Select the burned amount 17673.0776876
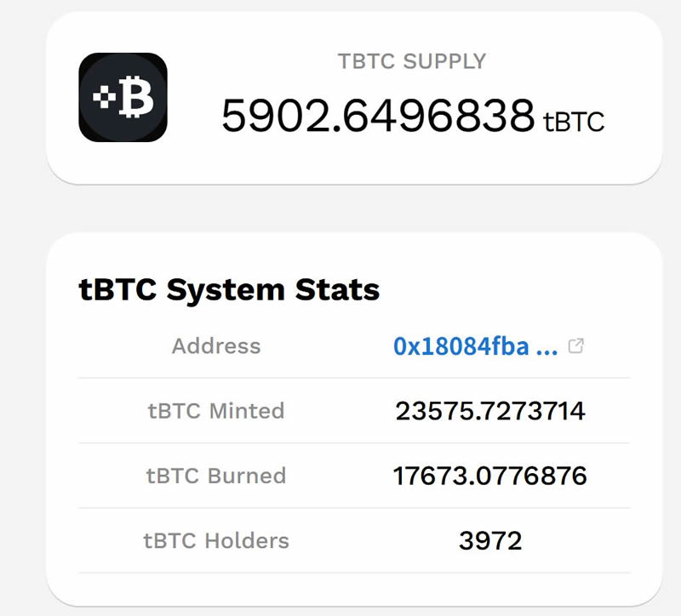The width and height of the screenshot is (681, 616). coord(490,476)
